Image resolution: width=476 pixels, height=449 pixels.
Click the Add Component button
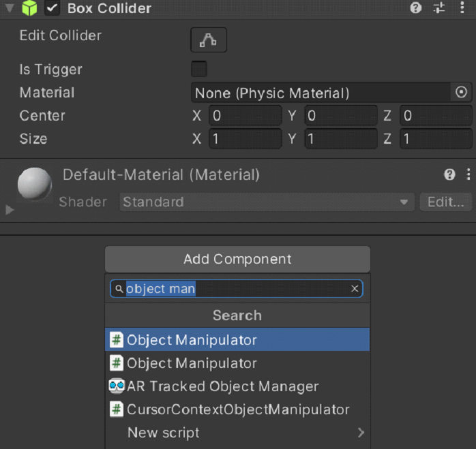237,260
